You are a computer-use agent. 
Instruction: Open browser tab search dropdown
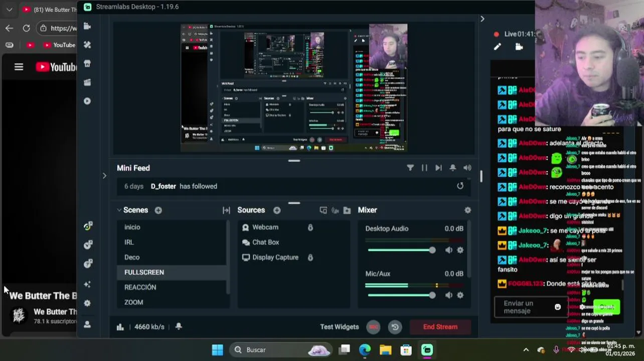coord(9,10)
